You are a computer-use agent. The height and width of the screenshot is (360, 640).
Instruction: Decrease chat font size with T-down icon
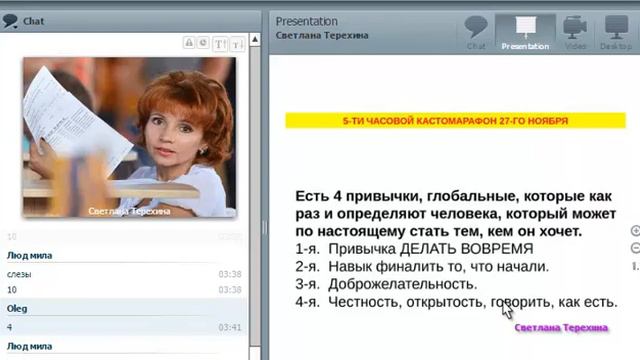pos(237,44)
